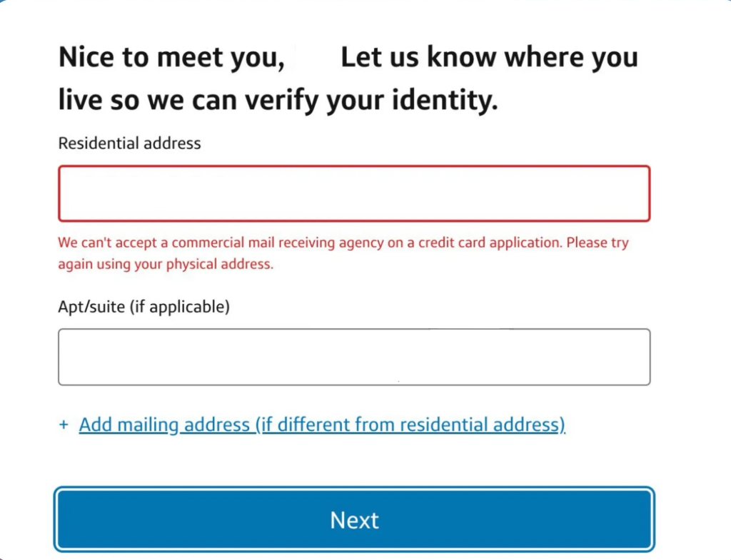Click the plus icon beside Add mailing address

pos(64,425)
